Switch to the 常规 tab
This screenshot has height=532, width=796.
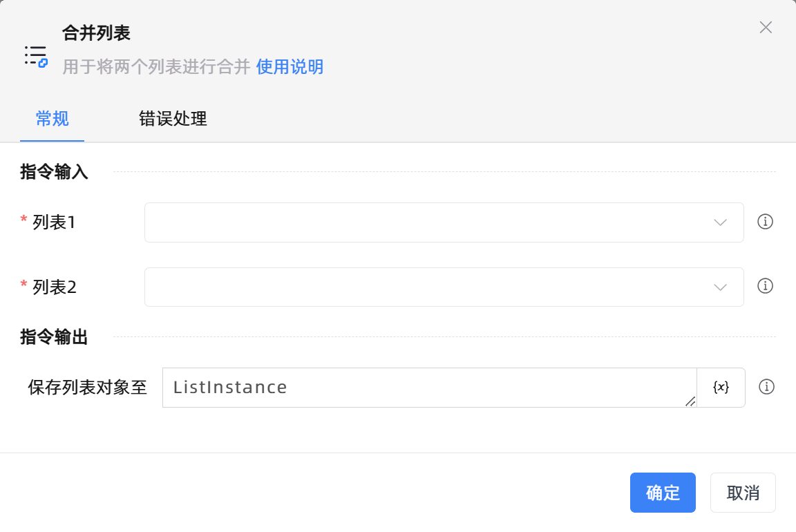(53, 119)
